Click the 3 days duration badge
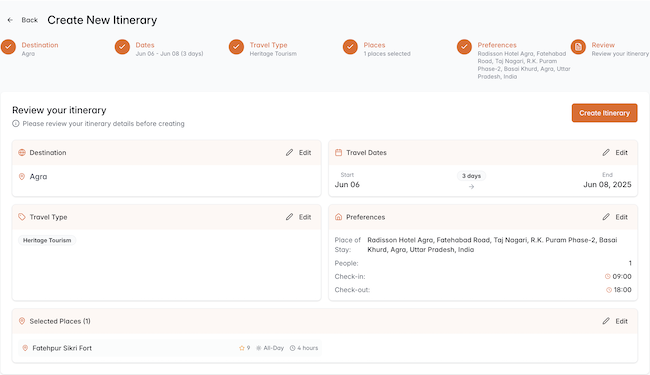The image size is (650, 375). [471, 176]
